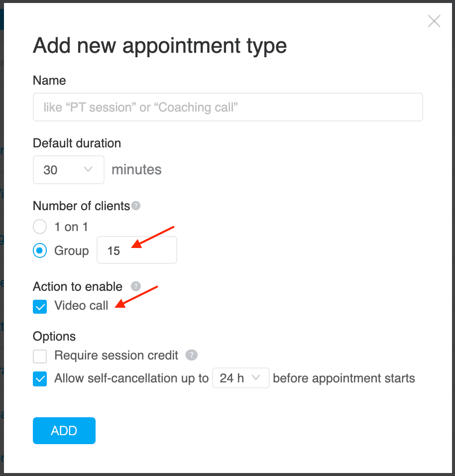Click the help icon beside Number of clients

(136, 206)
